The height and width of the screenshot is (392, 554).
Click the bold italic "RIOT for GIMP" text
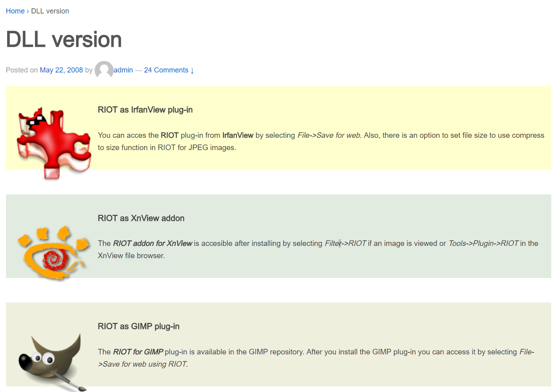[138, 352]
